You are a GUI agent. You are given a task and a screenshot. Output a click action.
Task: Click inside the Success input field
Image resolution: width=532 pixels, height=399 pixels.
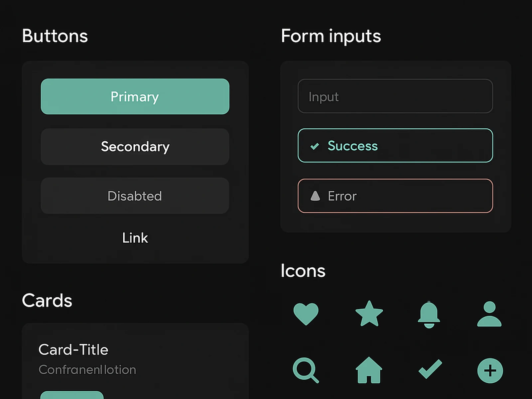pos(395,146)
